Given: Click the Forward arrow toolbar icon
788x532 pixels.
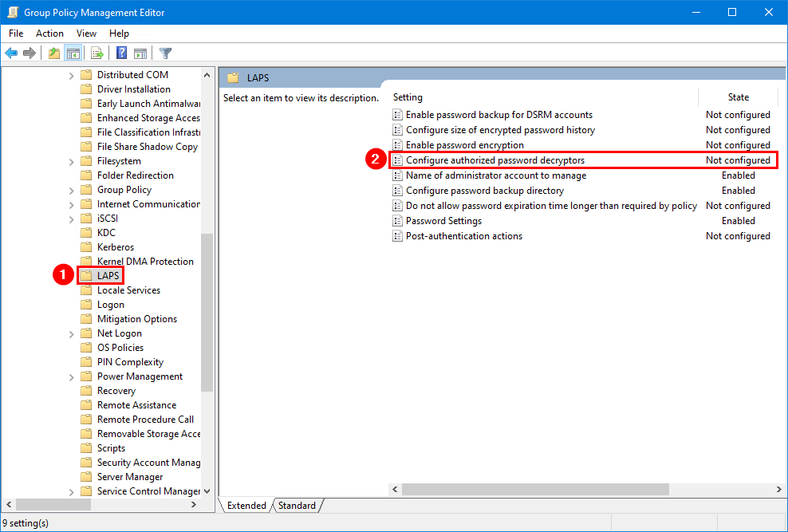Looking at the screenshot, I should click(30, 53).
